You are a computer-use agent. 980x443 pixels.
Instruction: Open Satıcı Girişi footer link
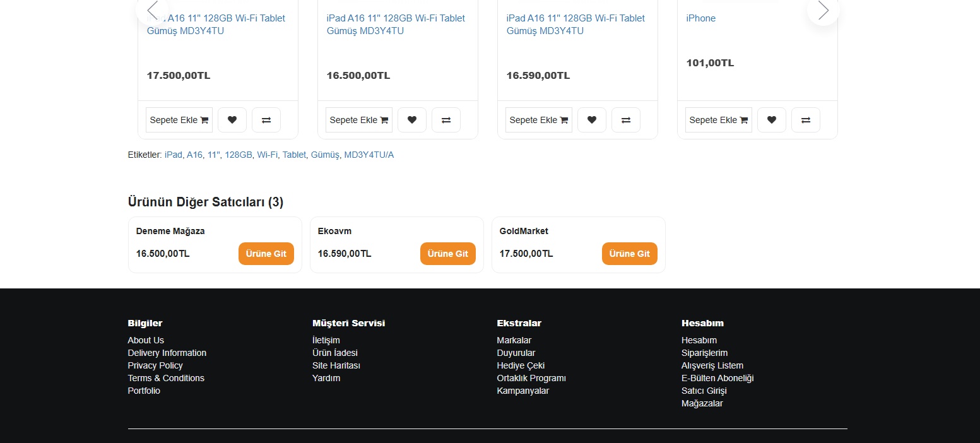click(x=704, y=391)
